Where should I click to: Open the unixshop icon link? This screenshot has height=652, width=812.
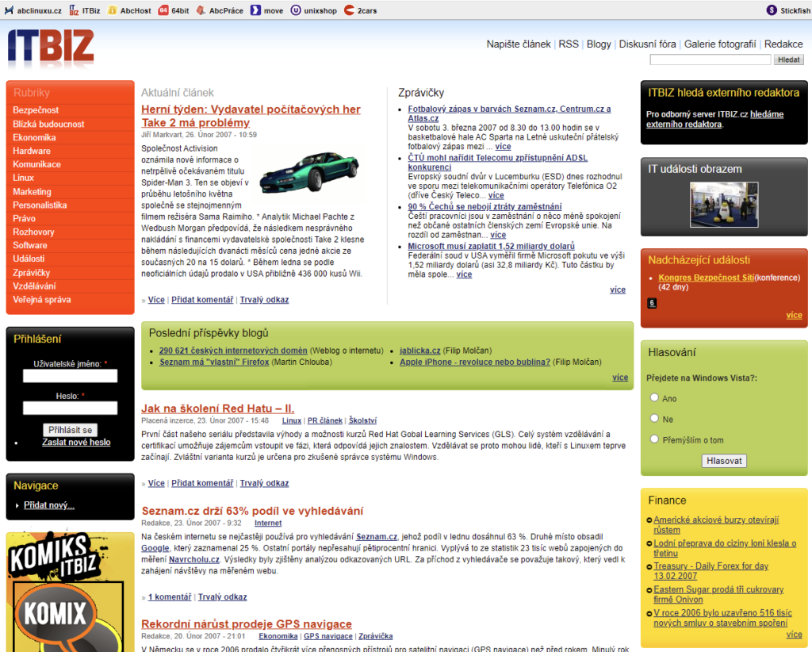(x=295, y=10)
